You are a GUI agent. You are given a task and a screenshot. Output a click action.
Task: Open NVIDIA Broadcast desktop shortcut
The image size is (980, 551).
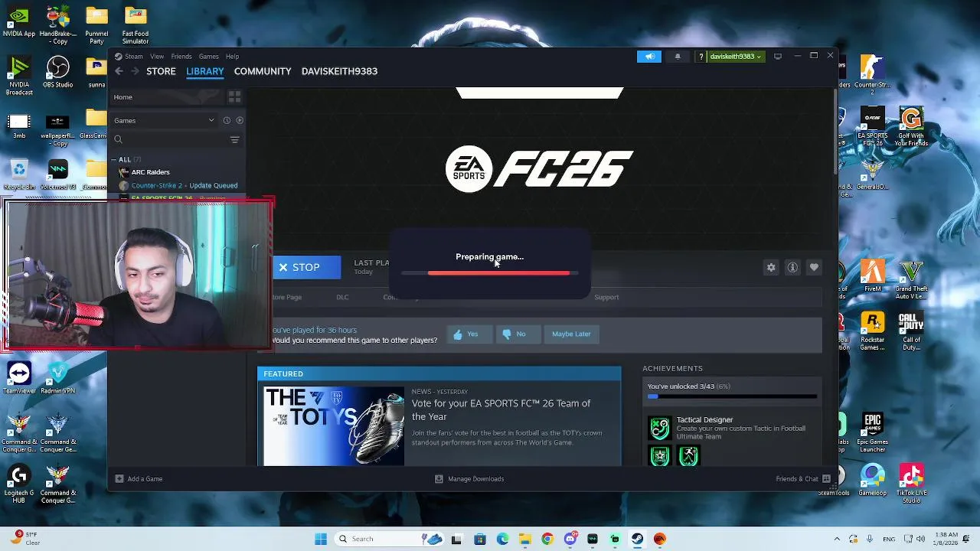19,77
